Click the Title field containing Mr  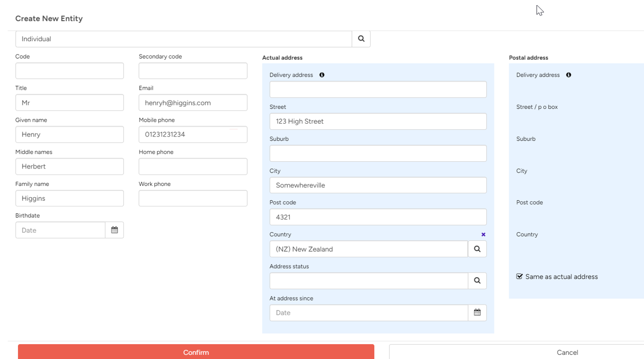coord(69,103)
